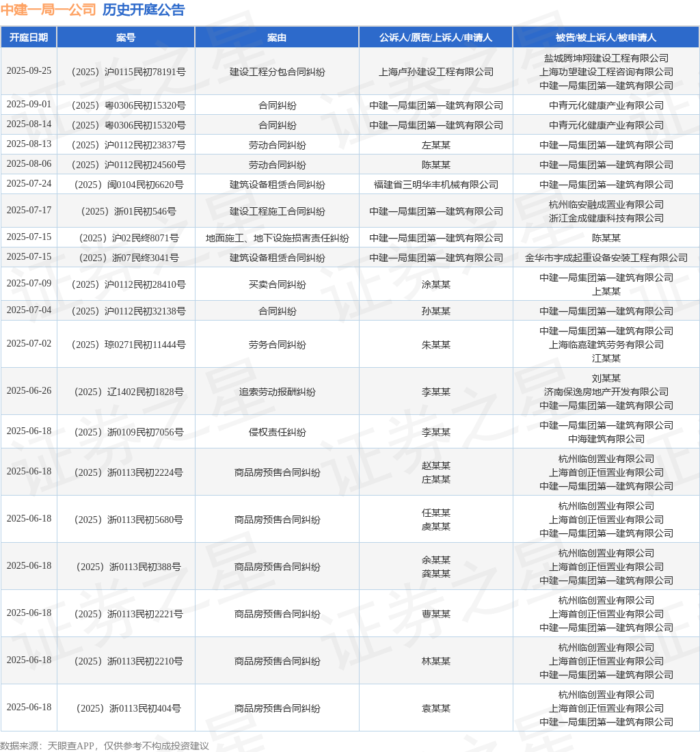Click the 案号 column header

[126, 38]
